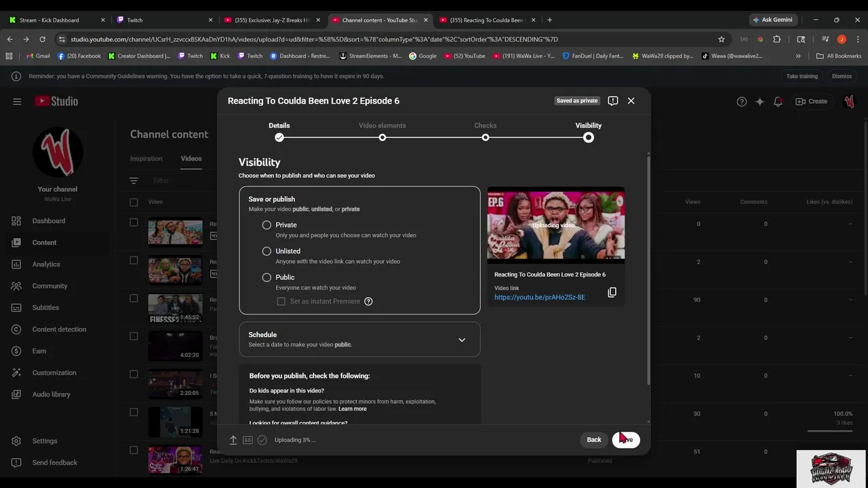Click the Save button in dialog
This screenshot has width=868, height=488.
point(626,440)
